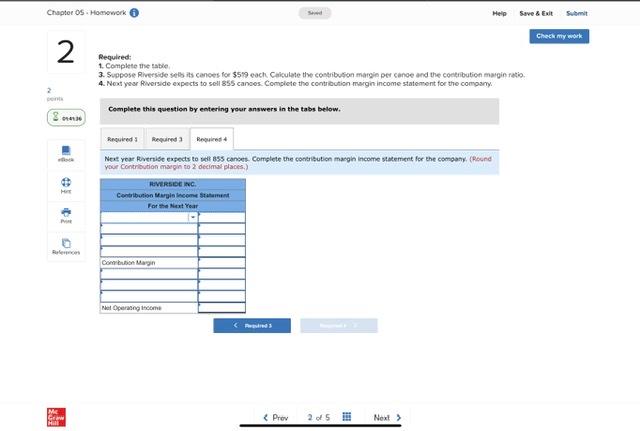Click the 'Net Operating Income' row label

(x=131, y=308)
